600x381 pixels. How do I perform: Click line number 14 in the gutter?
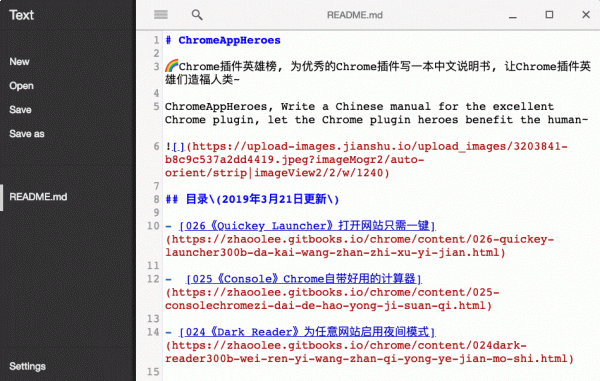coord(153,332)
